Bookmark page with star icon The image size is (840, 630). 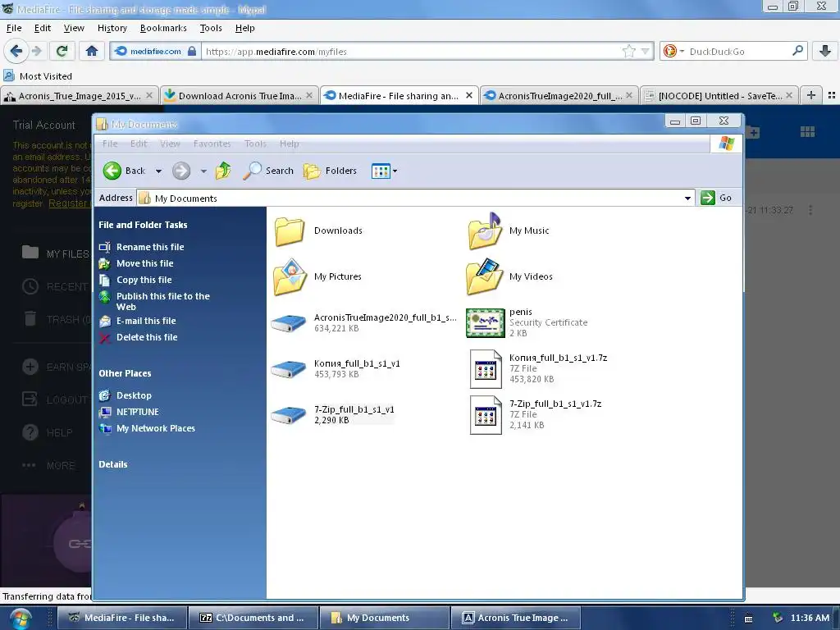point(629,52)
